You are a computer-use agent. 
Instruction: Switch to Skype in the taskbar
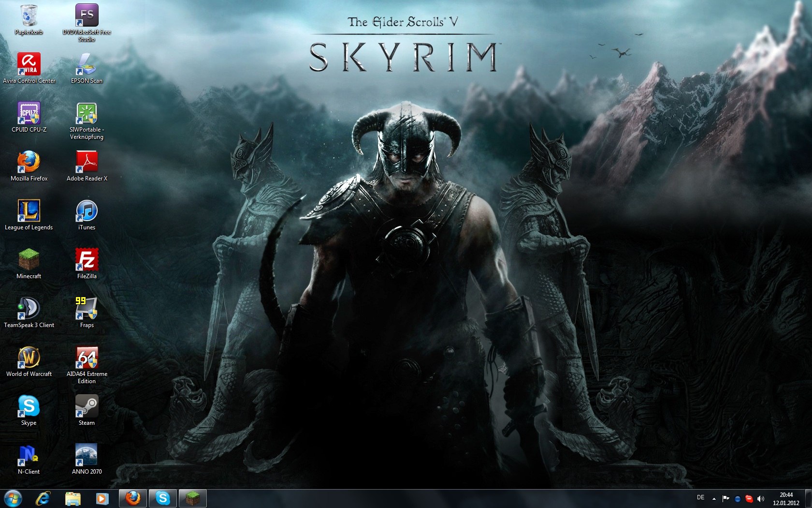pyautogui.click(x=163, y=498)
